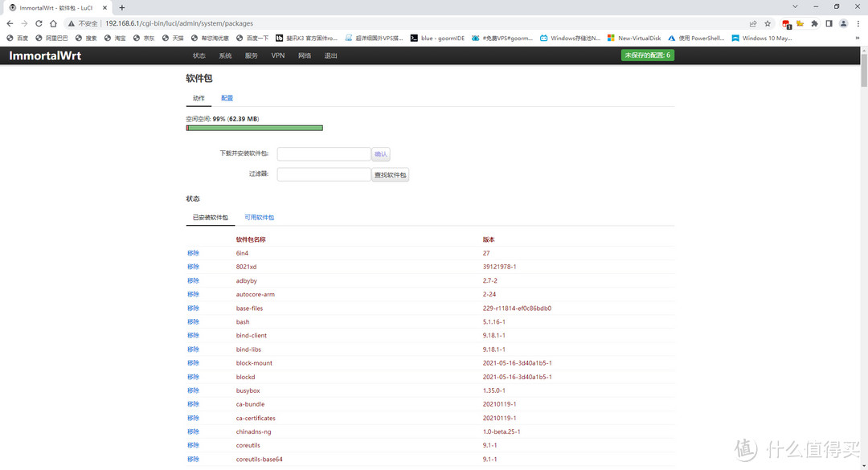Click the browser home icon

click(53, 23)
